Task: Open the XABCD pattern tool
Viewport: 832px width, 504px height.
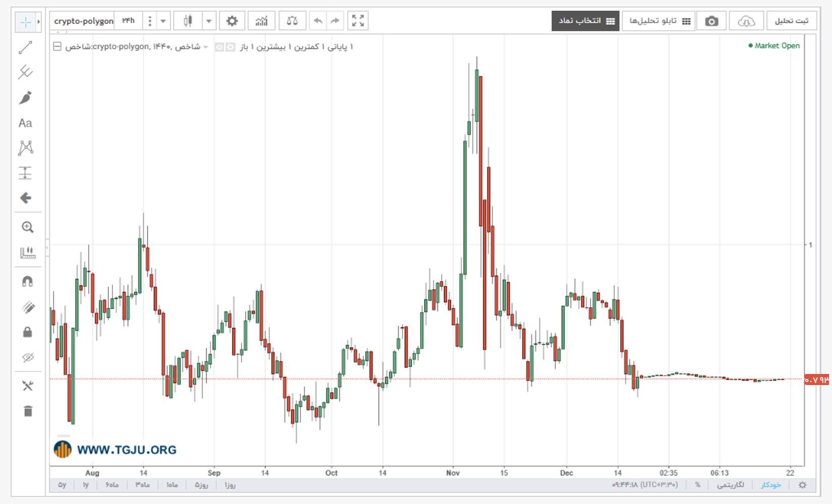Action: tap(25, 148)
